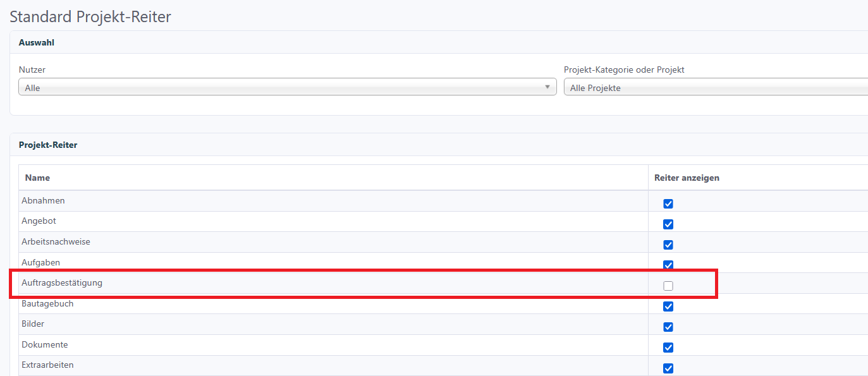Uncheck the Bautagebuch tab checkbox
Viewport: 868px width, 376px height.
(668, 306)
